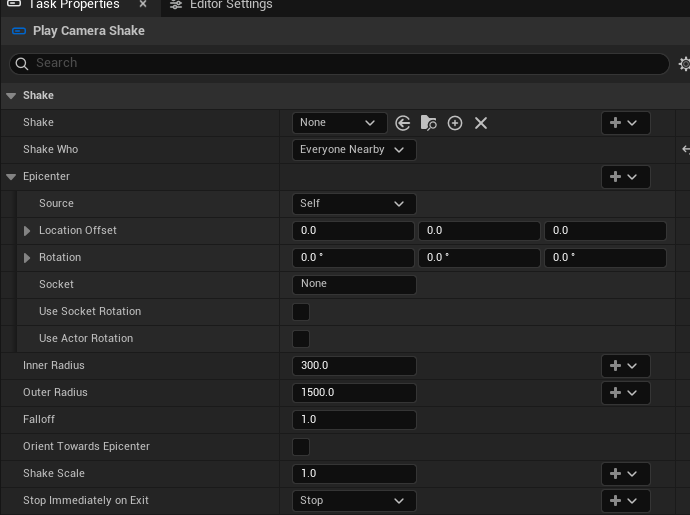Enable Use Actor Rotation checkbox
Screen dimensions: 690x515
pyautogui.click(x=301, y=339)
